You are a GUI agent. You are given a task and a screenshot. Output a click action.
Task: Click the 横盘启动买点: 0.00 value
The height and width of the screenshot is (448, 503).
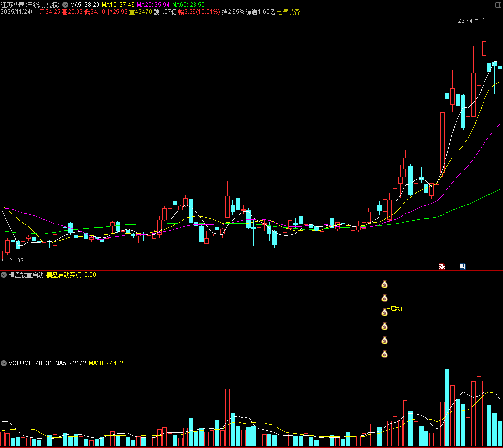71,275
